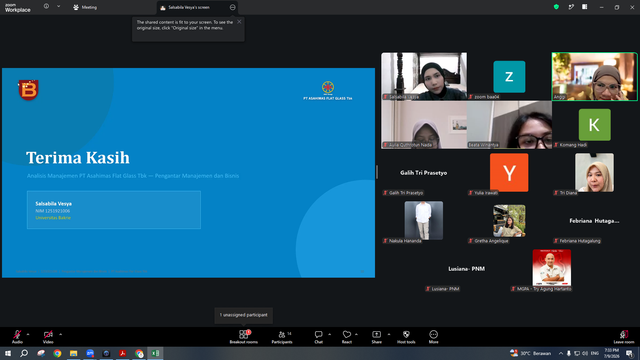This screenshot has height=360, width=640.
Task: Unmute the microphone with the Audio button
Action: [17, 337]
